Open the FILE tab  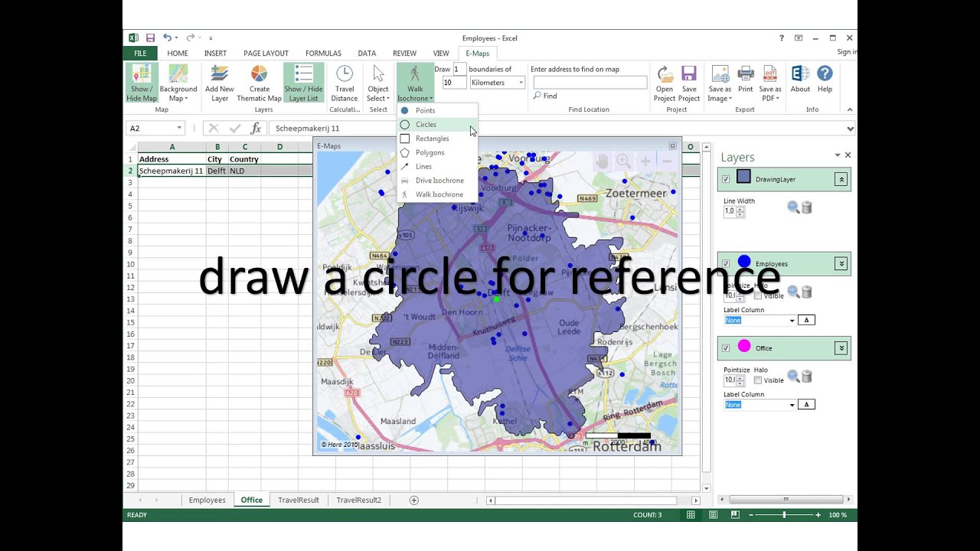(x=140, y=54)
